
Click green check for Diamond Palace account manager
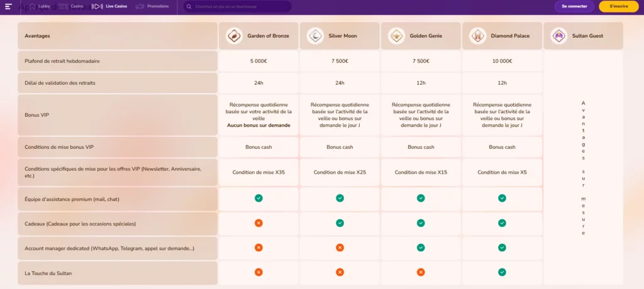click(x=502, y=248)
